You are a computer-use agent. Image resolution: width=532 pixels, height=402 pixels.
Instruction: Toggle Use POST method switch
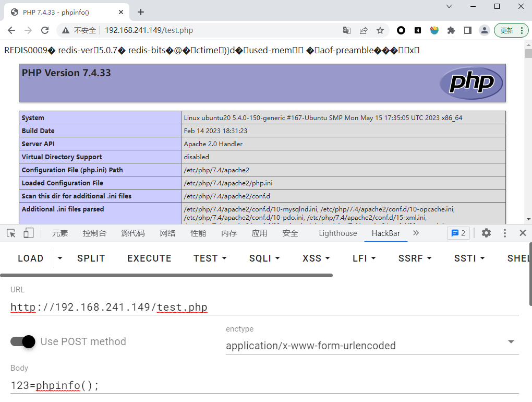click(x=23, y=341)
